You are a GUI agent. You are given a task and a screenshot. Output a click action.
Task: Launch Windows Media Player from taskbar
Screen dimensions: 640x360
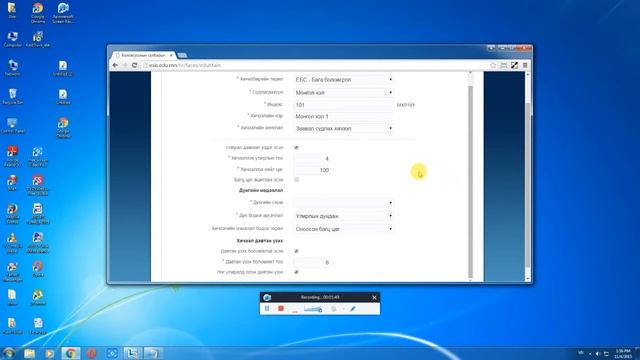tap(49, 353)
